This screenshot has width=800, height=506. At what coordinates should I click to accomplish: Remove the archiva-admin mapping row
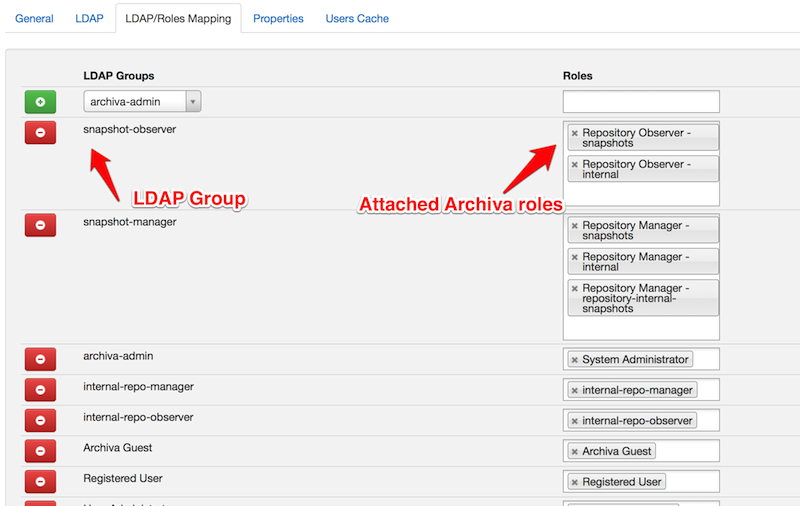coord(40,359)
